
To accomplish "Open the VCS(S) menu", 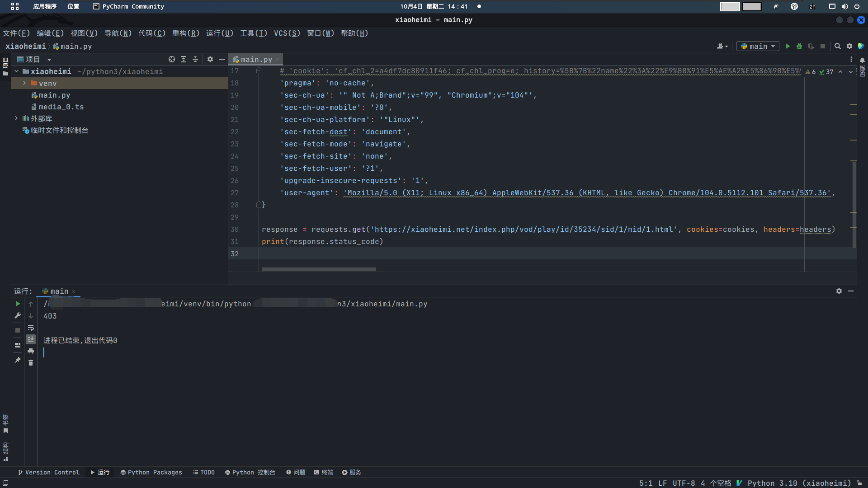I will (x=287, y=33).
